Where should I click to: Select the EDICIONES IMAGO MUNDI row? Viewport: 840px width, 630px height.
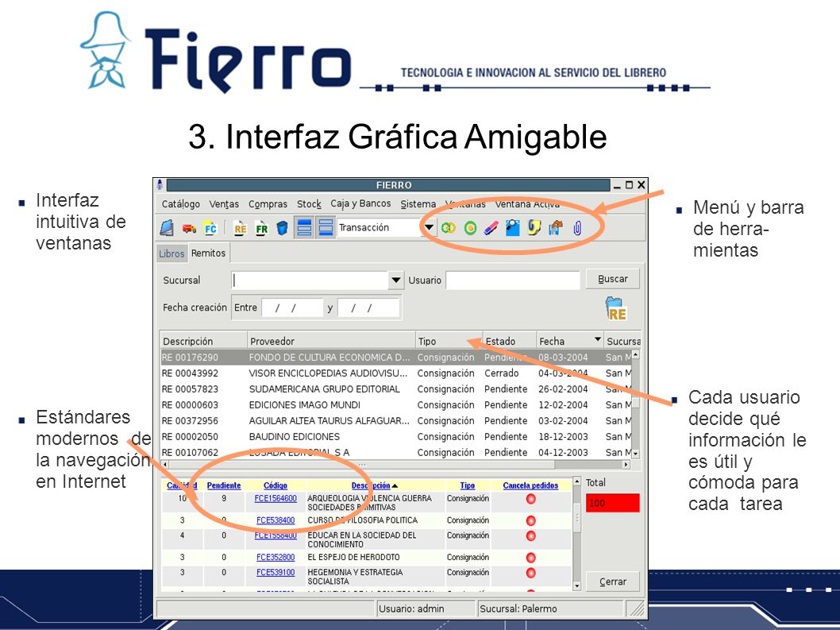click(396, 405)
